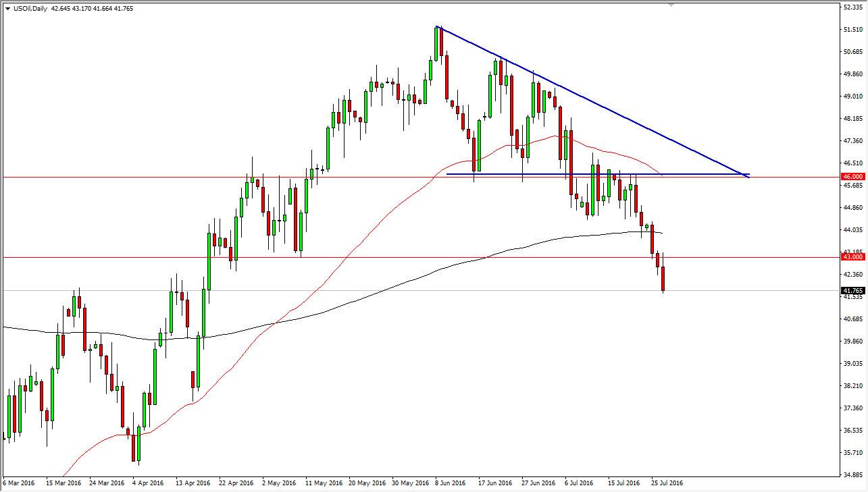The width and height of the screenshot is (868, 492).
Task: Click the "42.360" price scale label
Action: [852, 275]
